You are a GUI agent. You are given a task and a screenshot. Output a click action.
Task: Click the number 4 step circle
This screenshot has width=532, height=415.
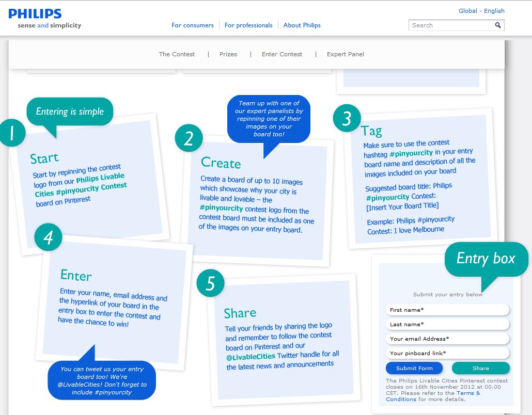[48, 237]
